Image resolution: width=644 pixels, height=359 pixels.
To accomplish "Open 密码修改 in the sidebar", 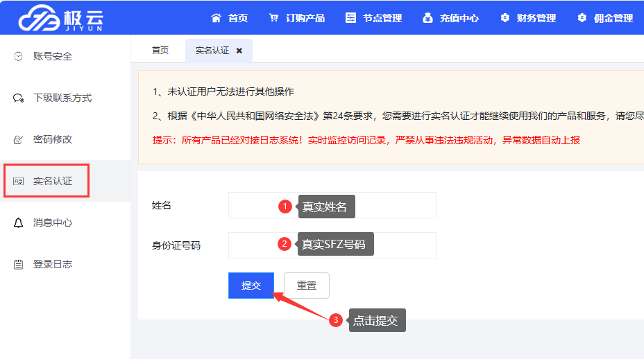I will pyautogui.click(x=53, y=139).
